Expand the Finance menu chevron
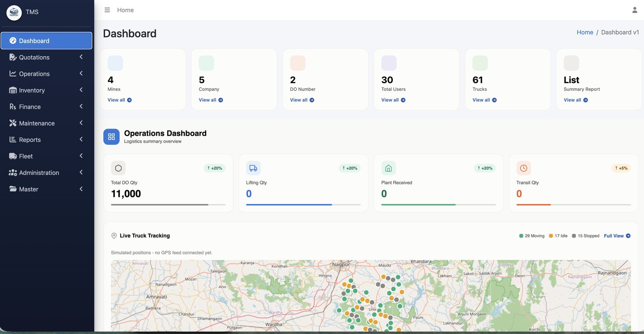This screenshot has width=644, height=334. (x=81, y=107)
